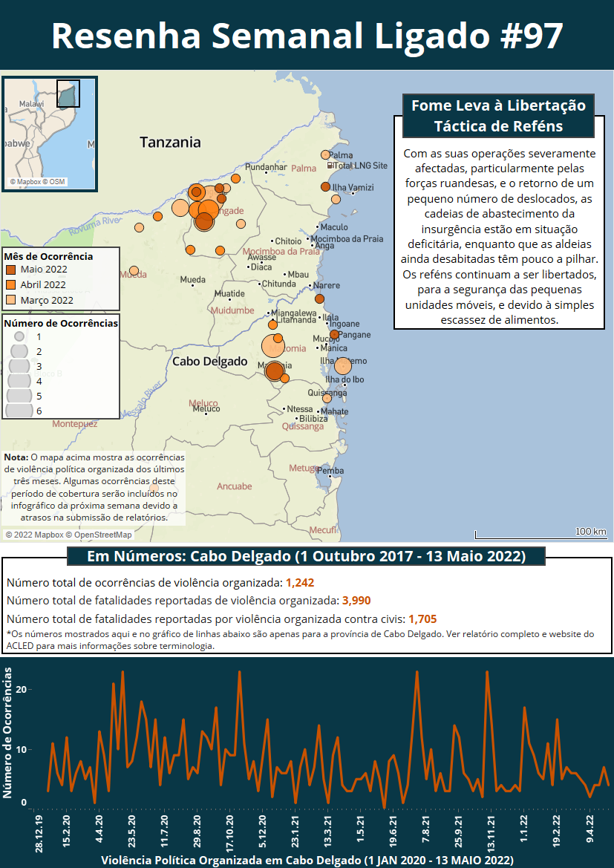Select the dark orange marker at Ilha Vamizi
Image resolution: width=614 pixels, height=868 pixels.
point(325,186)
